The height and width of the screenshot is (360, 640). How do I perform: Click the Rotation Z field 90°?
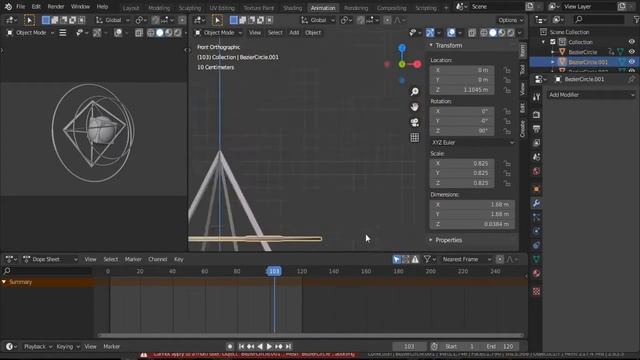pyautogui.click(x=462, y=131)
